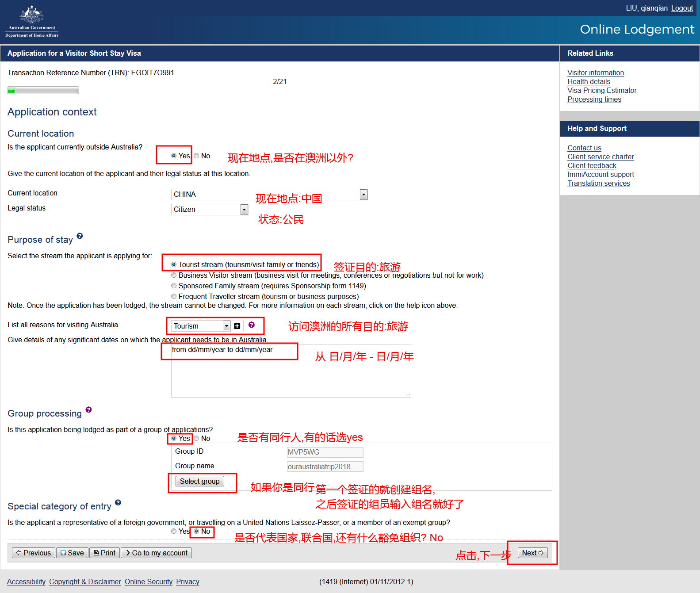Open the Visitor information link
This screenshot has height=593, width=700.
[x=595, y=73]
